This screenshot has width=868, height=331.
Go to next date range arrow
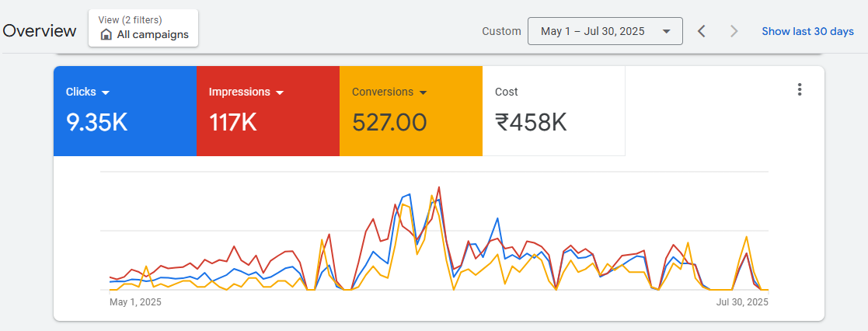pos(734,31)
